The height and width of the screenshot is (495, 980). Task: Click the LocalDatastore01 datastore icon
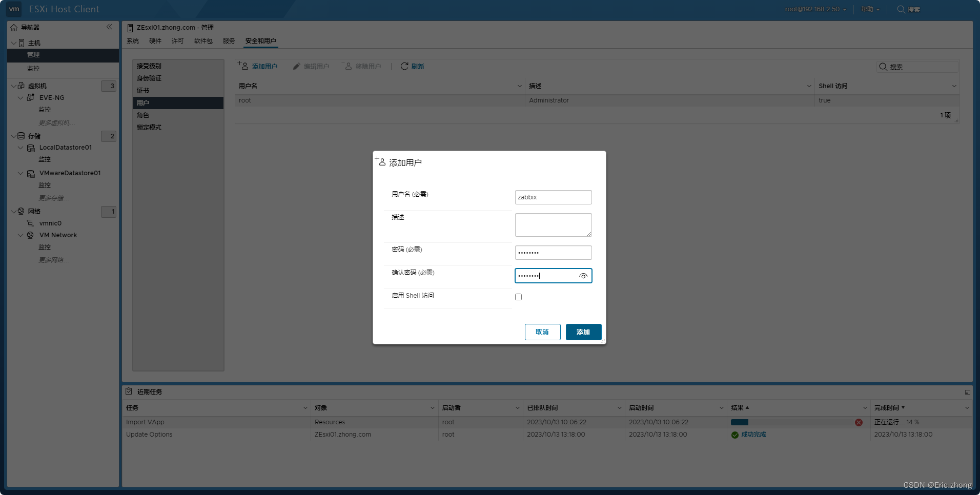(31, 148)
